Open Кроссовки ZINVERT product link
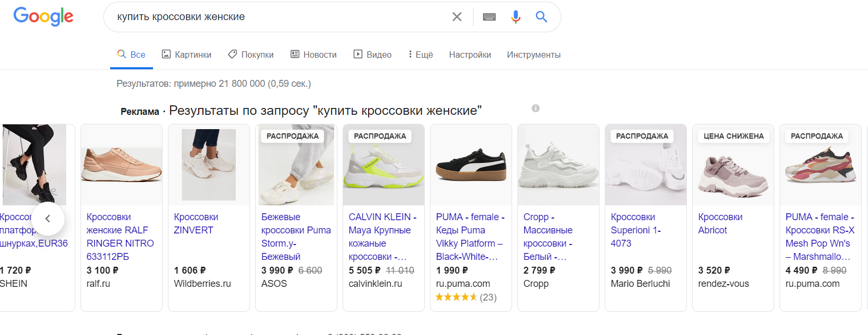This screenshot has width=868, height=335. [196, 223]
